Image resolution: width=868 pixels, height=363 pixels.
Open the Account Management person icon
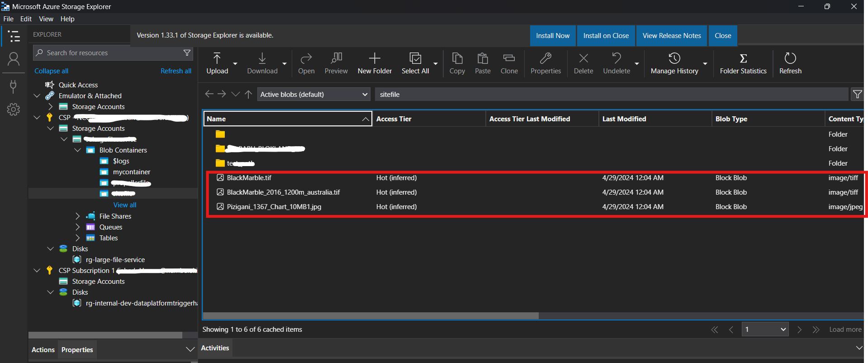[x=14, y=59]
